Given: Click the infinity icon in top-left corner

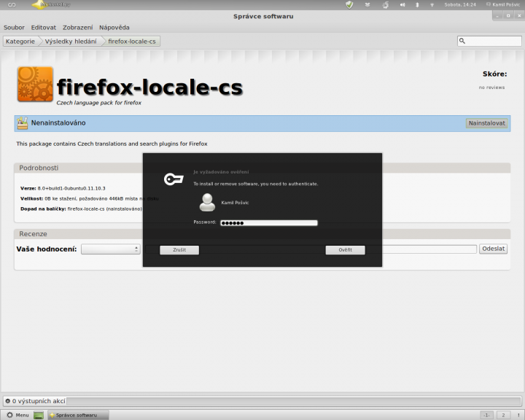Looking at the screenshot, I should click(12, 4).
